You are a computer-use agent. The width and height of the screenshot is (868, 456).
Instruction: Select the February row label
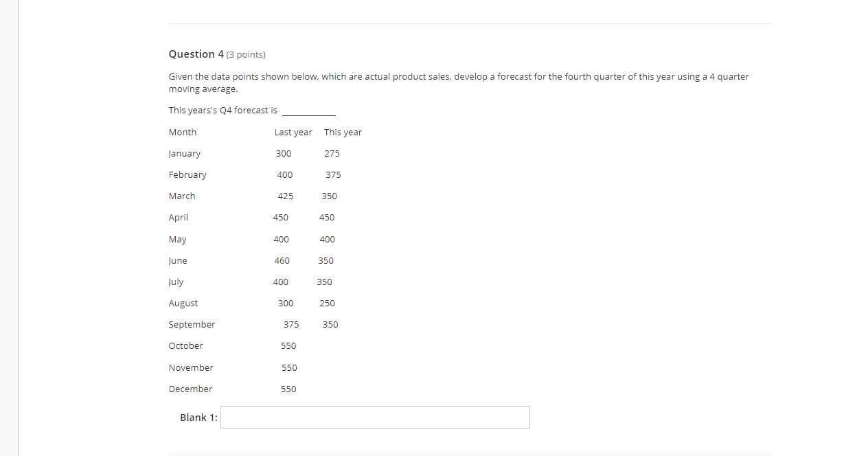187,174
